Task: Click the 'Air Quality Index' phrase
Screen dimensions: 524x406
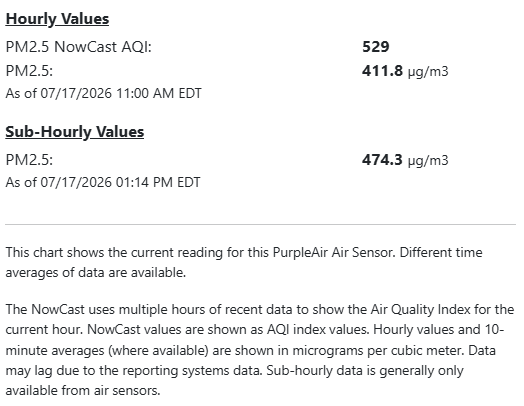Action: [x=420, y=310]
